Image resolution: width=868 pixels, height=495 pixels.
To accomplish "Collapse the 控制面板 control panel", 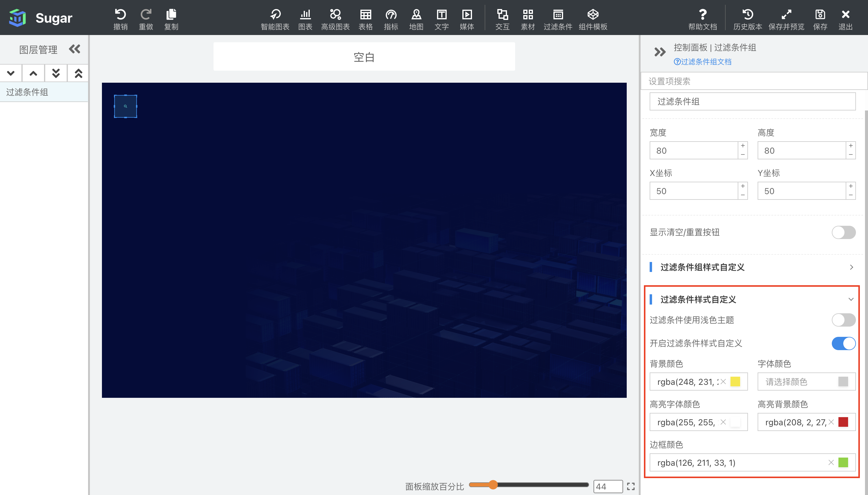I will (x=660, y=52).
